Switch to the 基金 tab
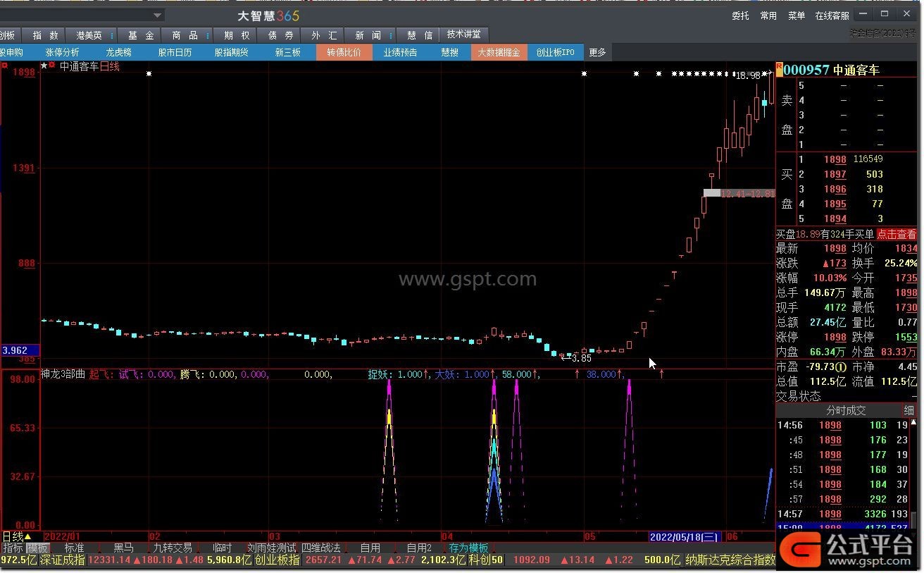This screenshot has width=924, height=573. [x=141, y=35]
